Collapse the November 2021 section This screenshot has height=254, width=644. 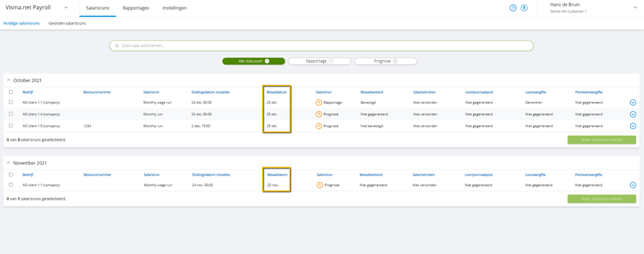pos(8,163)
